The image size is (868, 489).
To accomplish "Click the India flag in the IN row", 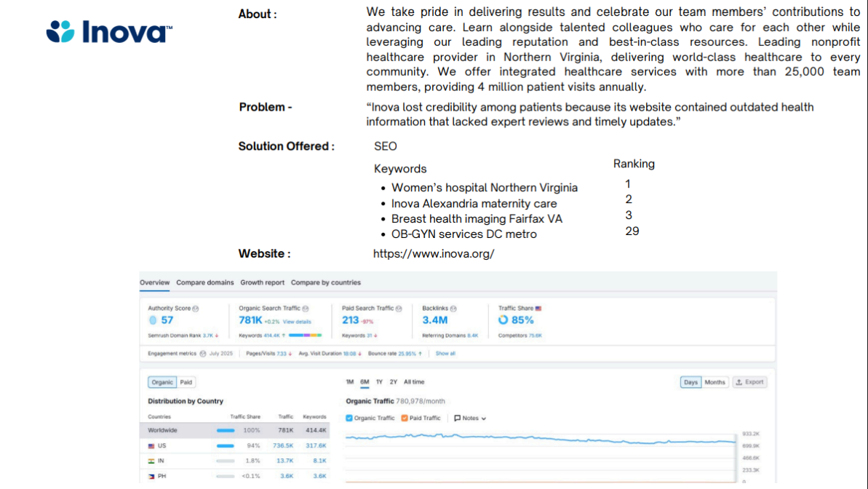I will (x=151, y=461).
